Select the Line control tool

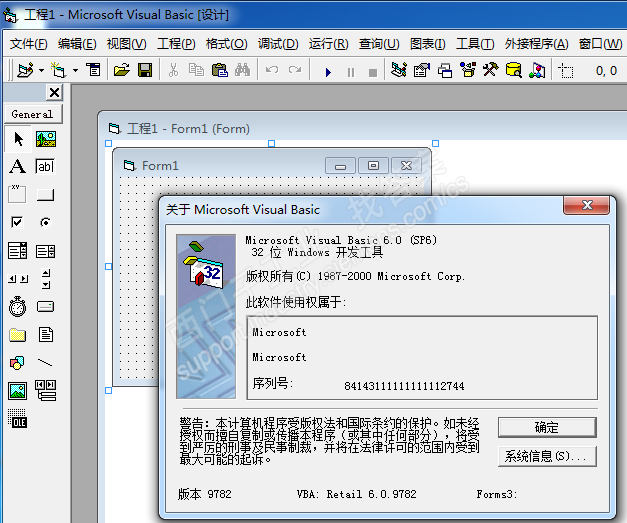(45, 363)
